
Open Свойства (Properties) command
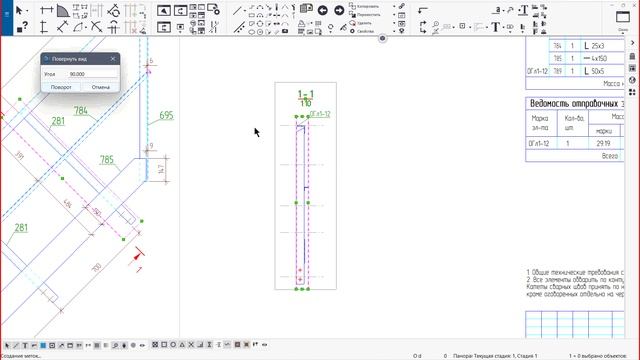[362, 31]
